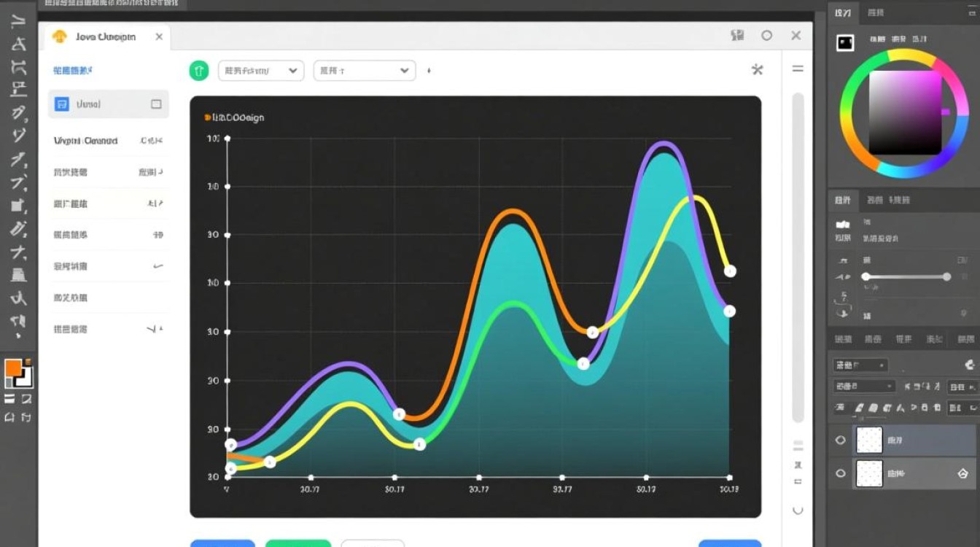
Task: Click the circle icon in the window title bar
Action: pos(766,36)
